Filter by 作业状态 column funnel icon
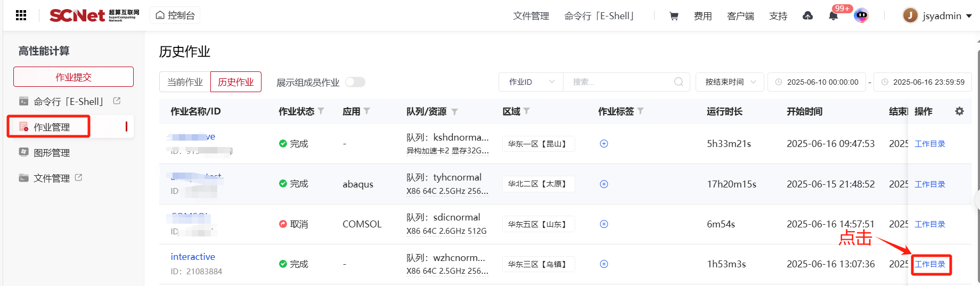The image size is (980, 286). pyautogui.click(x=321, y=111)
